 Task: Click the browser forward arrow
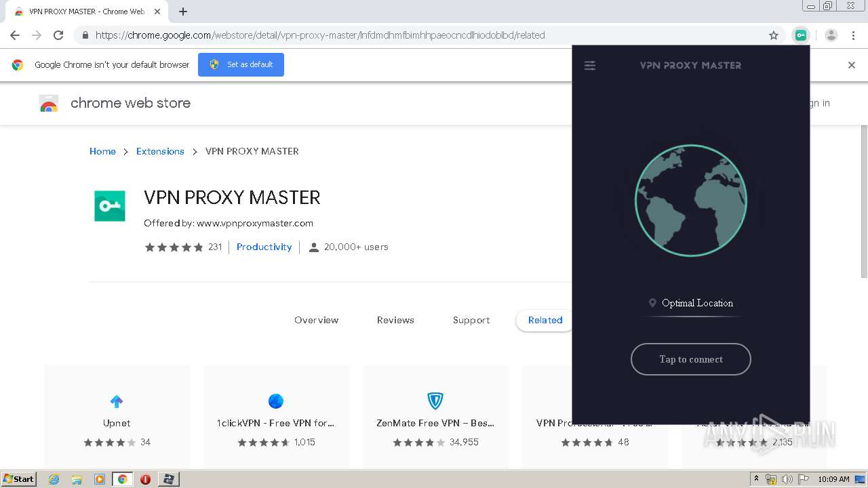[x=37, y=35]
